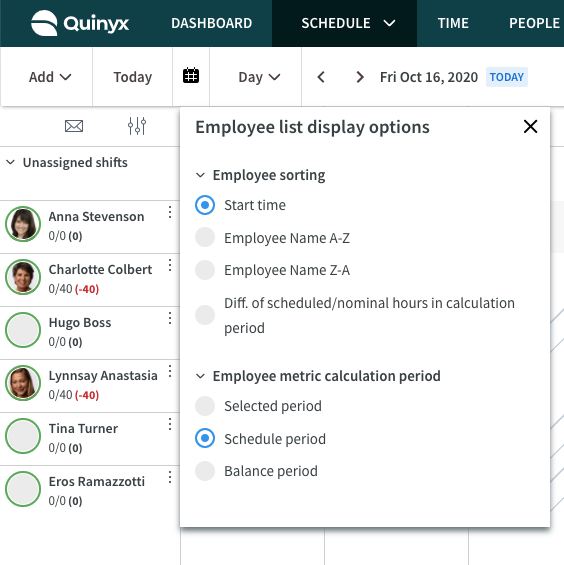Image resolution: width=564 pixels, height=565 pixels.
Task: Close the Employee list display options panel
Action: tap(530, 126)
